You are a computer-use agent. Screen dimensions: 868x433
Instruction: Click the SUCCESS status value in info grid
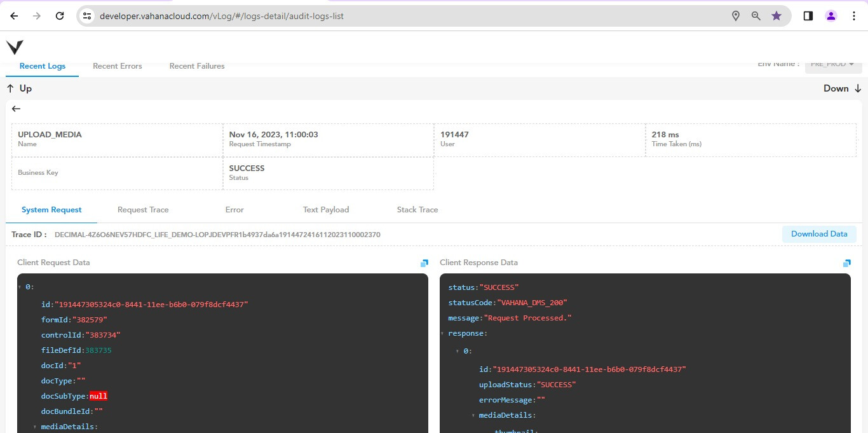[247, 168]
